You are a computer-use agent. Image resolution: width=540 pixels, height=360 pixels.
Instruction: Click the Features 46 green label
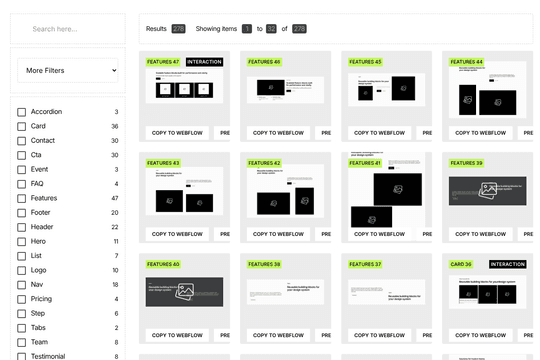264,62
